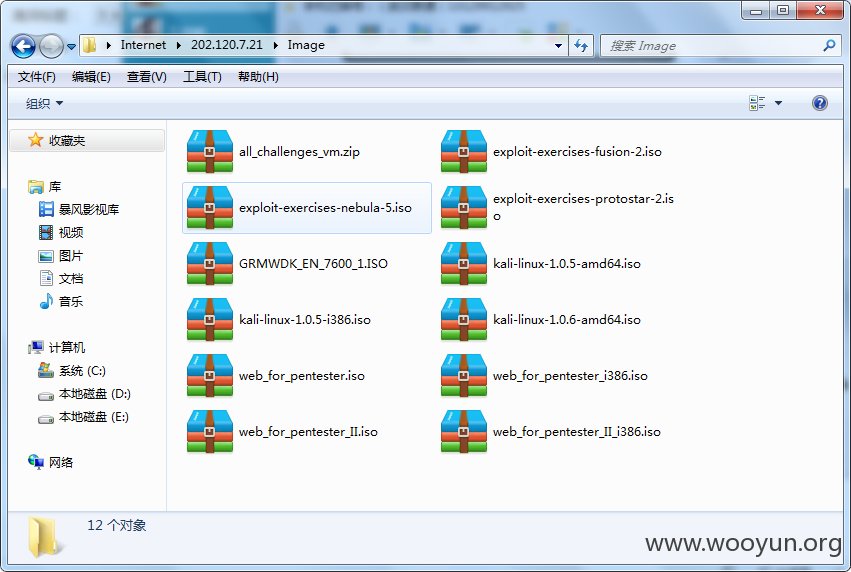Click Internet in the address path
851x572 pixels.
click(x=143, y=45)
